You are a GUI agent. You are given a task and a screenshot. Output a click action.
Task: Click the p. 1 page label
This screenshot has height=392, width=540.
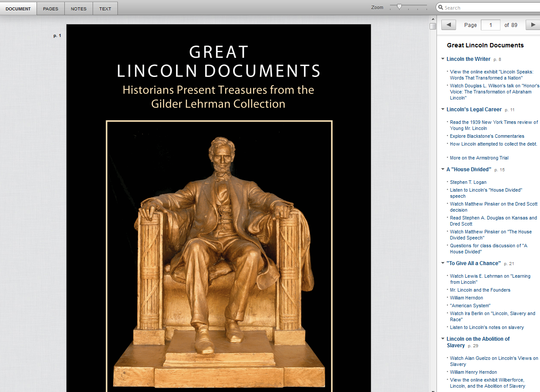[57, 36]
